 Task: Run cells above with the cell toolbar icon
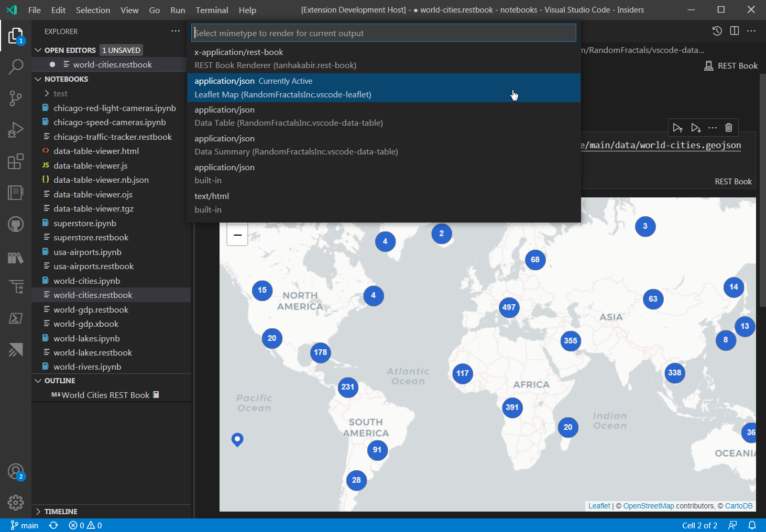(677, 127)
